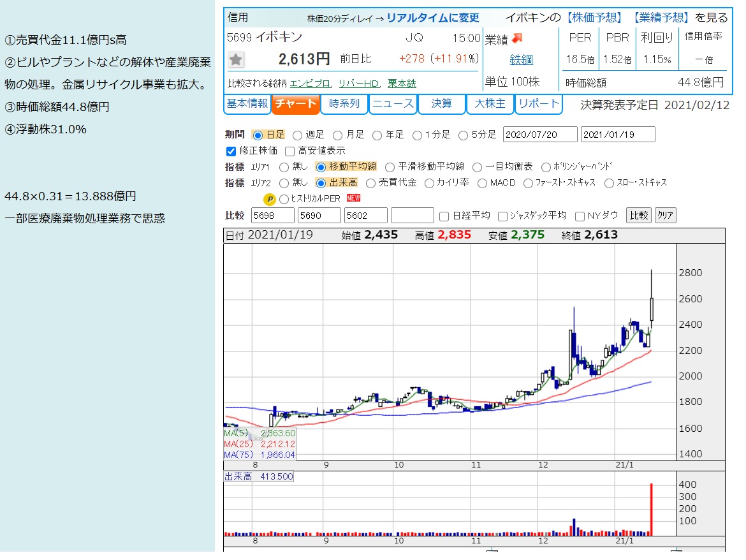Click the comparison code field 5698
This screenshot has width=746, height=560.
tap(273, 216)
